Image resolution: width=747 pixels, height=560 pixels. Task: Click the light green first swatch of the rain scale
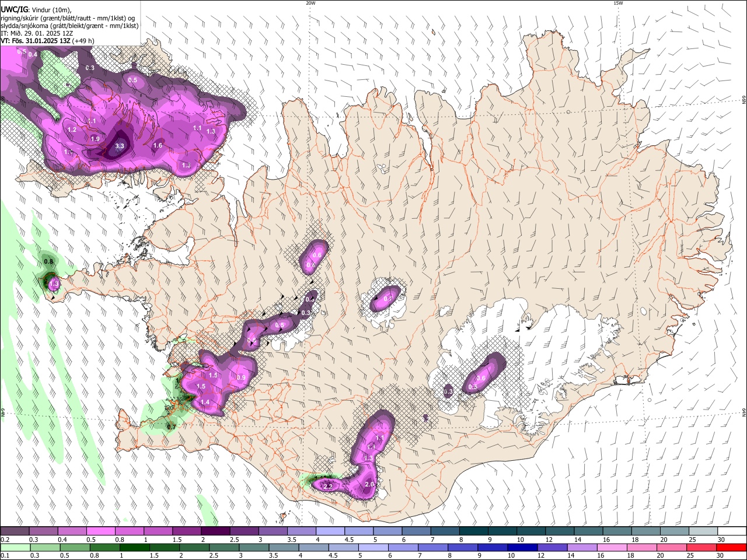15,547
